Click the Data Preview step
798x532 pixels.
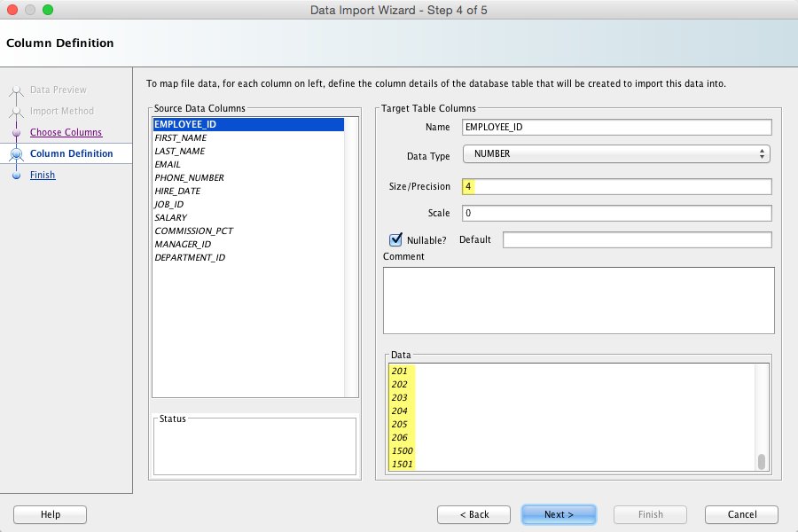[x=59, y=90]
